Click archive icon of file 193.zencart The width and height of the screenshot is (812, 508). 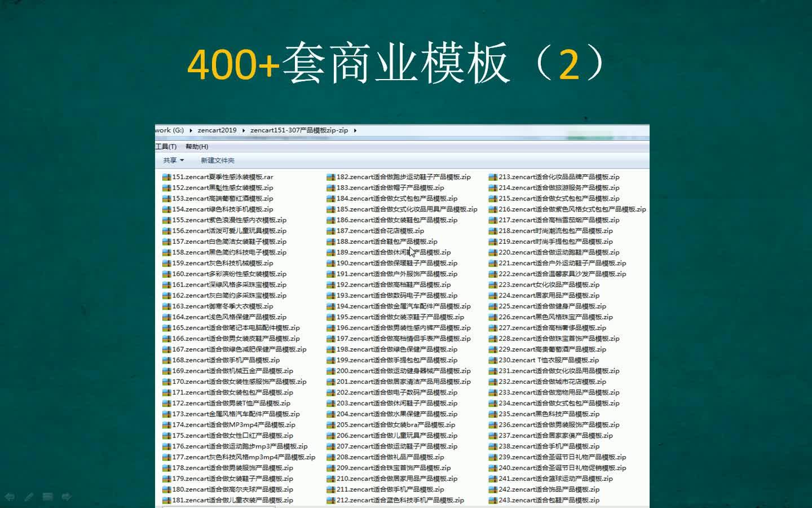[331, 296]
